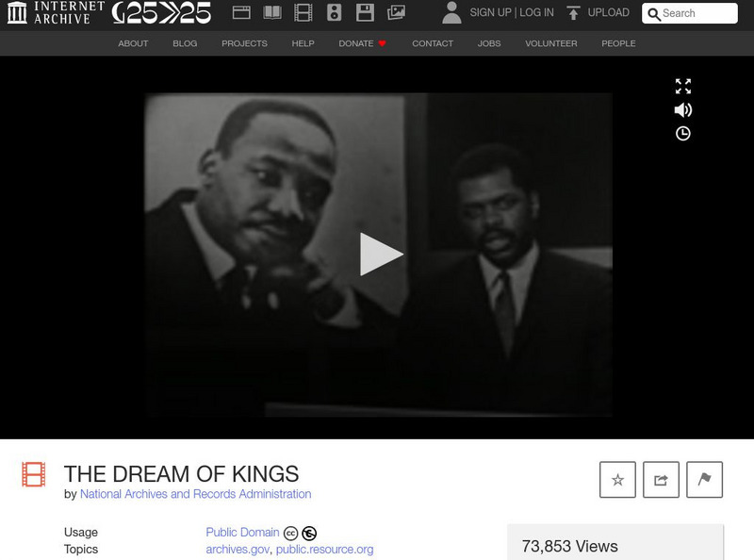Open the flag item menu
The height and width of the screenshot is (560, 754).
(704, 480)
